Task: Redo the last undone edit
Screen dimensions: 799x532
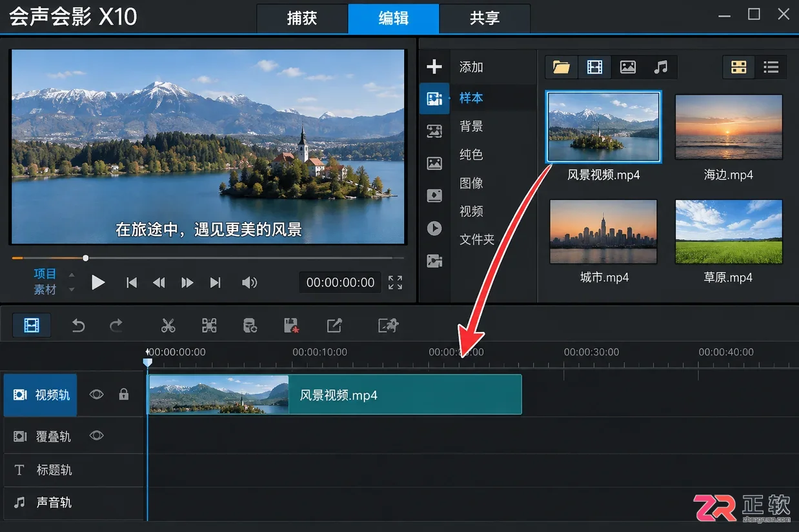Action: [x=116, y=326]
